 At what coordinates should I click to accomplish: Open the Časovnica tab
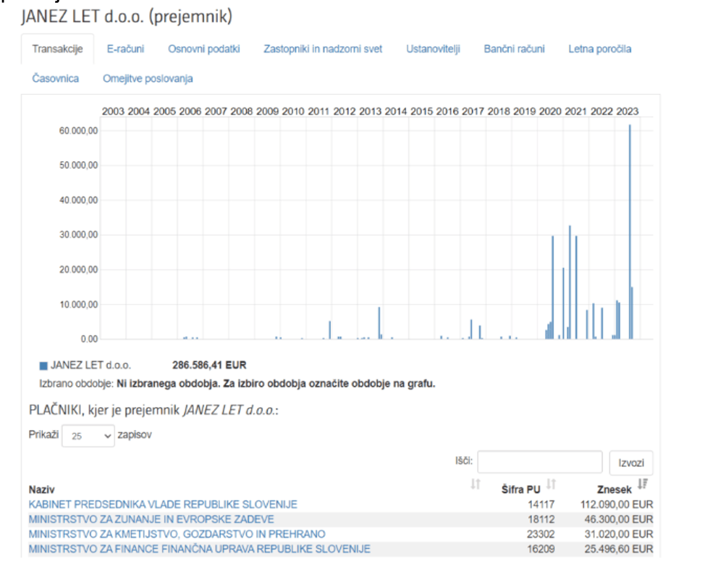(x=55, y=79)
